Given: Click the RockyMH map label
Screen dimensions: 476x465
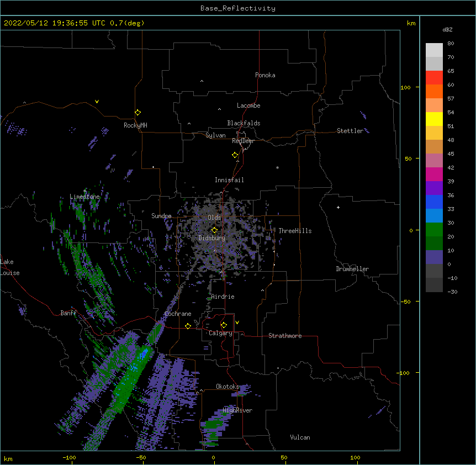Looking at the screenshot, I should click(x=135, y=125).
